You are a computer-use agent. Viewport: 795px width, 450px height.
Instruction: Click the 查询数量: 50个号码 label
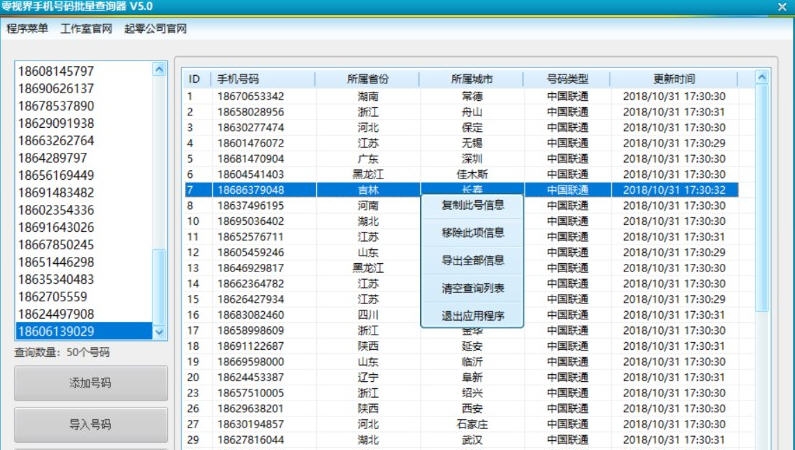tap(62, 352)
